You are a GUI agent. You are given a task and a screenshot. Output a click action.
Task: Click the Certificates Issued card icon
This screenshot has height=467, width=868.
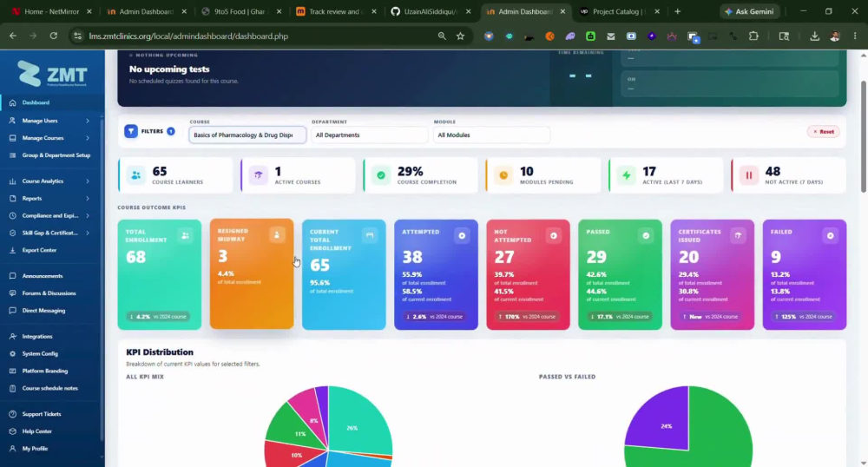tap(738, 236)
